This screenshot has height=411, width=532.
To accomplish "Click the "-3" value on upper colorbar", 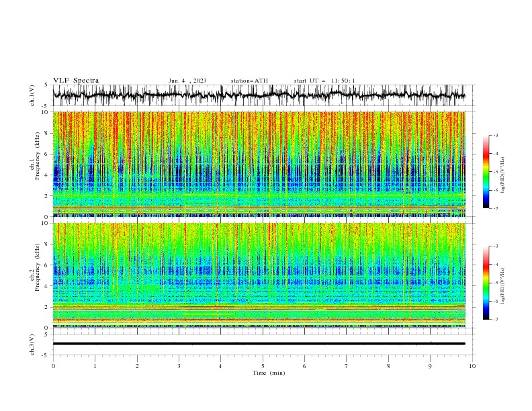I will [495, 135].
